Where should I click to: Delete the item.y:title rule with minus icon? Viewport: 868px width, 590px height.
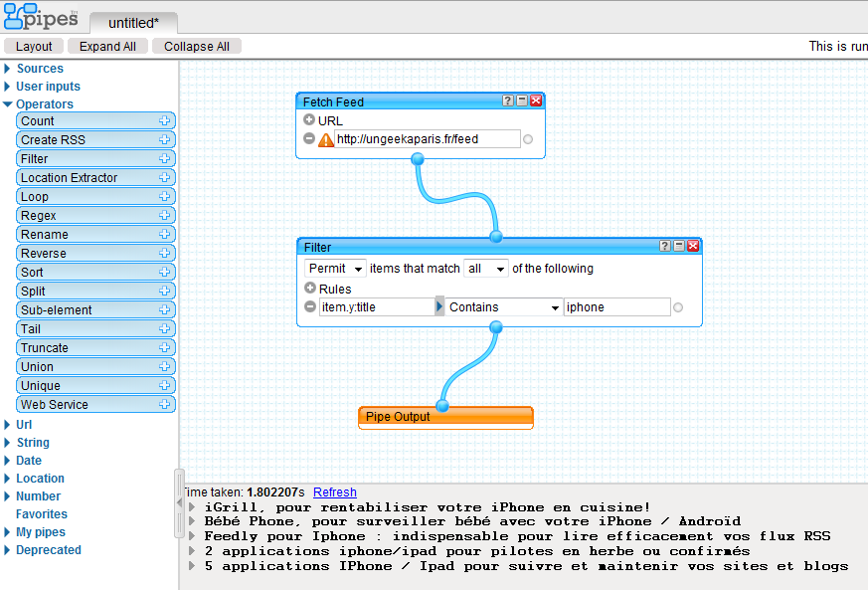click(x=309, y=307)
